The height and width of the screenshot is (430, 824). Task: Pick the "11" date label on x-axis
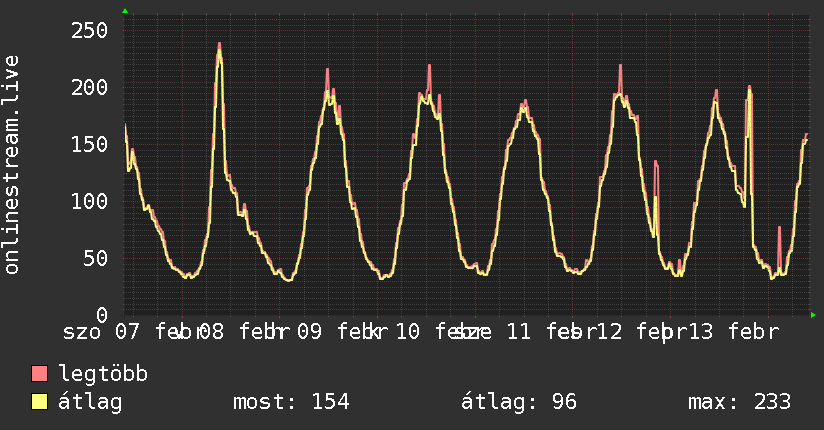(517, 332)
